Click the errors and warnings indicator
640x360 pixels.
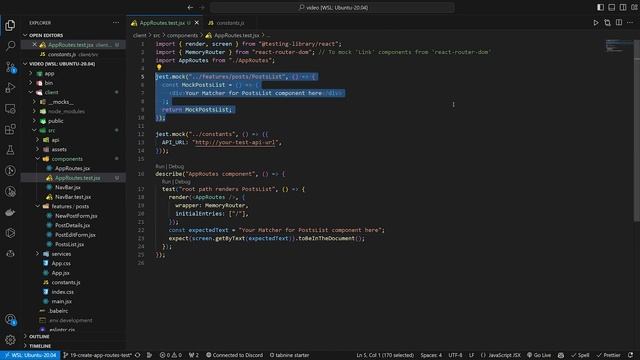171,355
